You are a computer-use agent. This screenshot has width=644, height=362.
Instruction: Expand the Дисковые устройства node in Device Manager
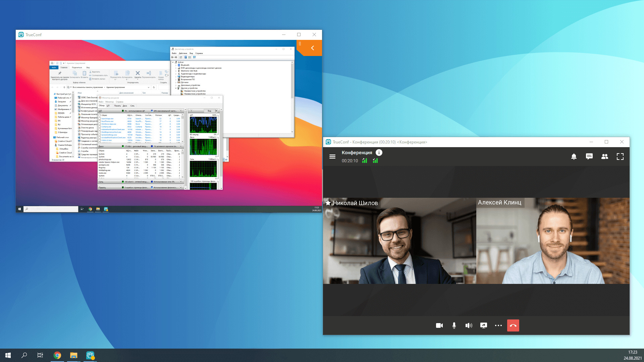pyautogui.click(x=176, y=85)
